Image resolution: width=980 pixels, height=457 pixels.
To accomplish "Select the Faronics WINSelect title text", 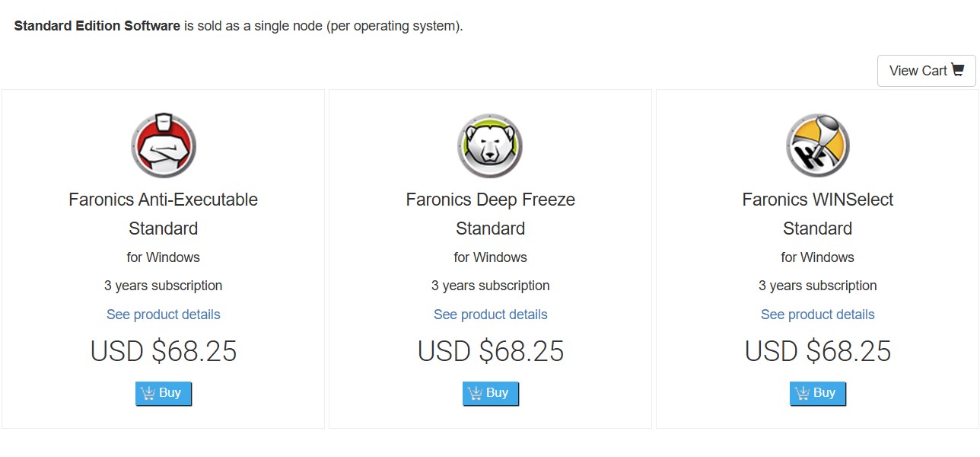I will pyautogui.click(x=818, y=200).
